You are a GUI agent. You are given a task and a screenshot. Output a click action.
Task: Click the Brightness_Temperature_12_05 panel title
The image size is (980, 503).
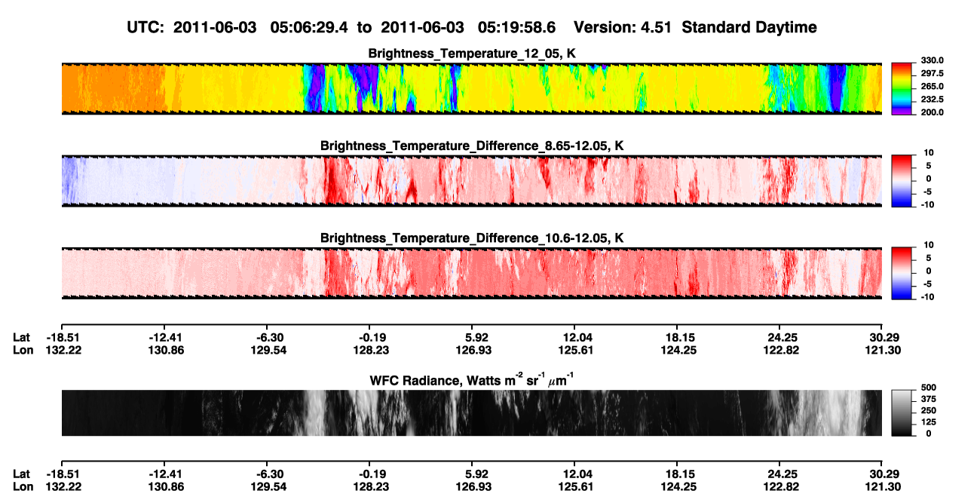(x=472, y=54)
